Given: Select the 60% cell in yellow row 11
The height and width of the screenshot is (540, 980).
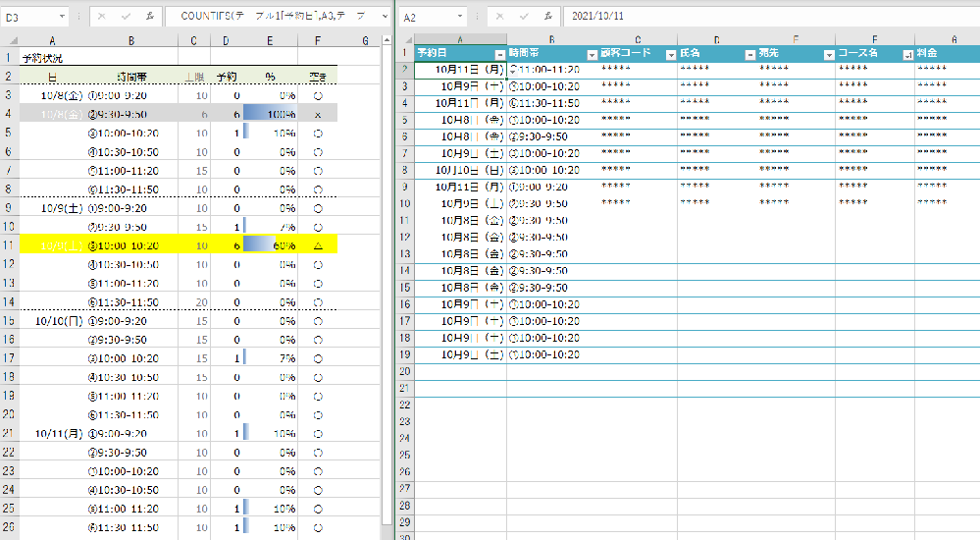Looking at the screenshot, I should (x=270, y=245).
